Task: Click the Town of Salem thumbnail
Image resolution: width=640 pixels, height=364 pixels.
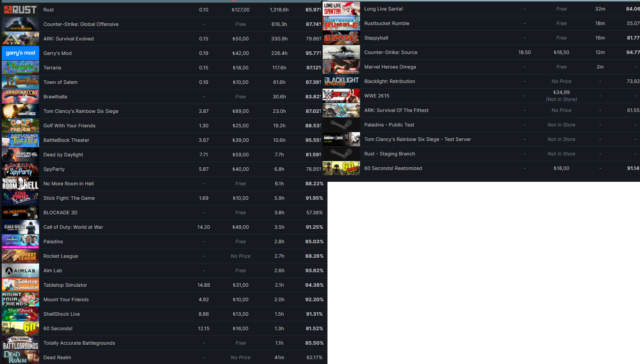Action: coord(20,82)
